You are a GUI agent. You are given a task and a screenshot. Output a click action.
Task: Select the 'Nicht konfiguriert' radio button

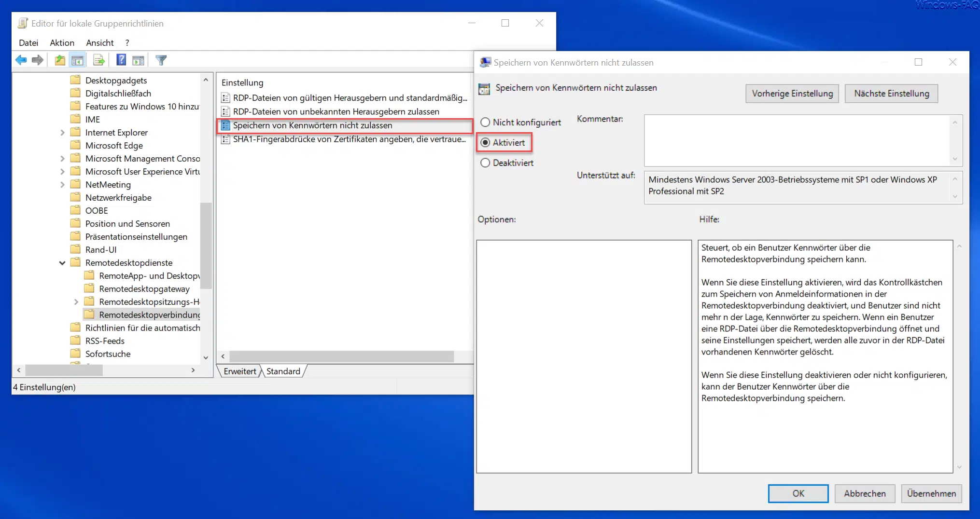point(485,123)
